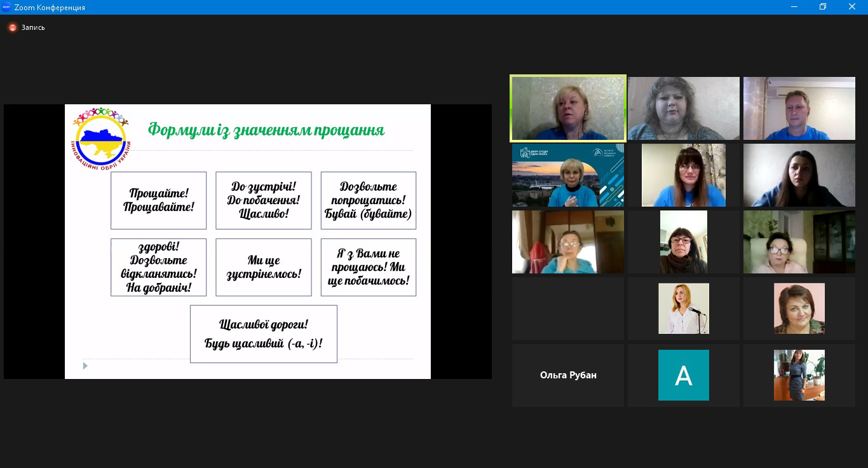
Task: Select the tile with curly-haired participant in gray top
Action: pyautogui.click(x=684, y=108)
